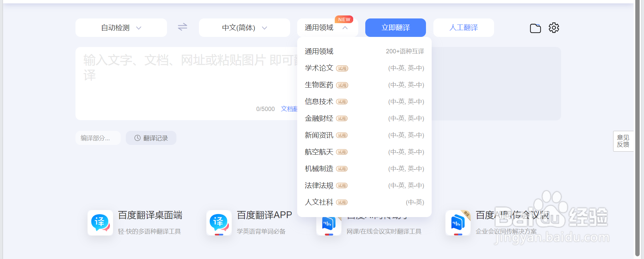Click the 试用 badge next to 生物医药

coord(342,85)
